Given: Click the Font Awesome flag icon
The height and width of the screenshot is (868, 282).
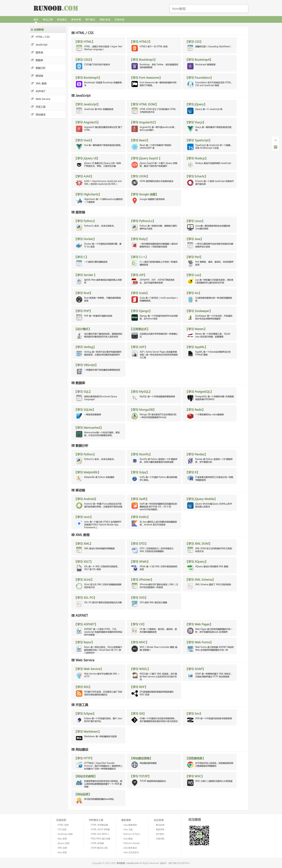Looking at the screenshot, I should (134, 84).
